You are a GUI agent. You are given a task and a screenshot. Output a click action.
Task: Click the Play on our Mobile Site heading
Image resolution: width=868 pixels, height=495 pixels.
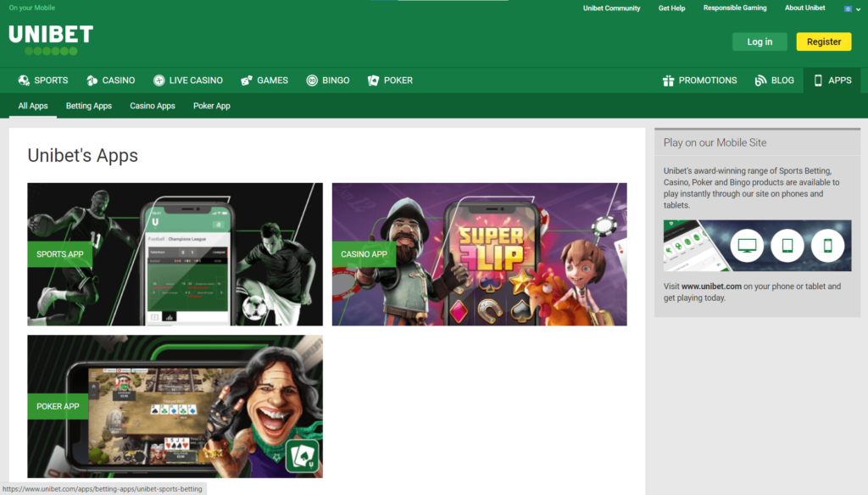point(715,143)
